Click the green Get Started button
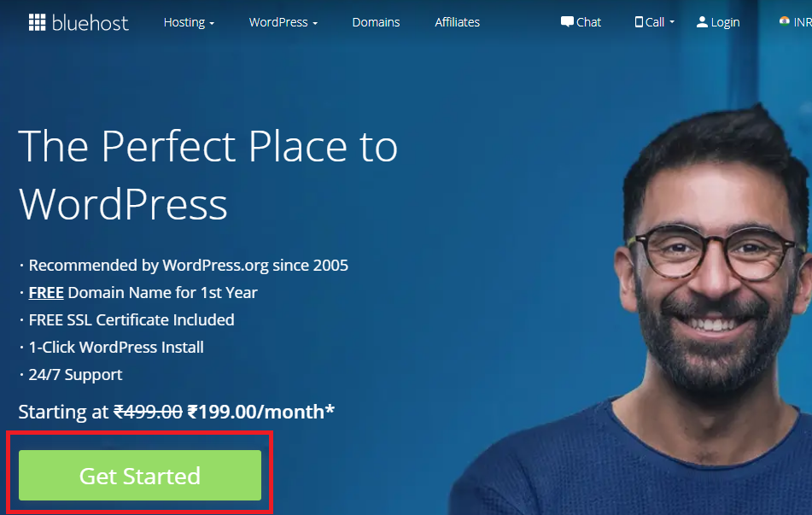The image size is (812, 515). click(x=140, y=475)
